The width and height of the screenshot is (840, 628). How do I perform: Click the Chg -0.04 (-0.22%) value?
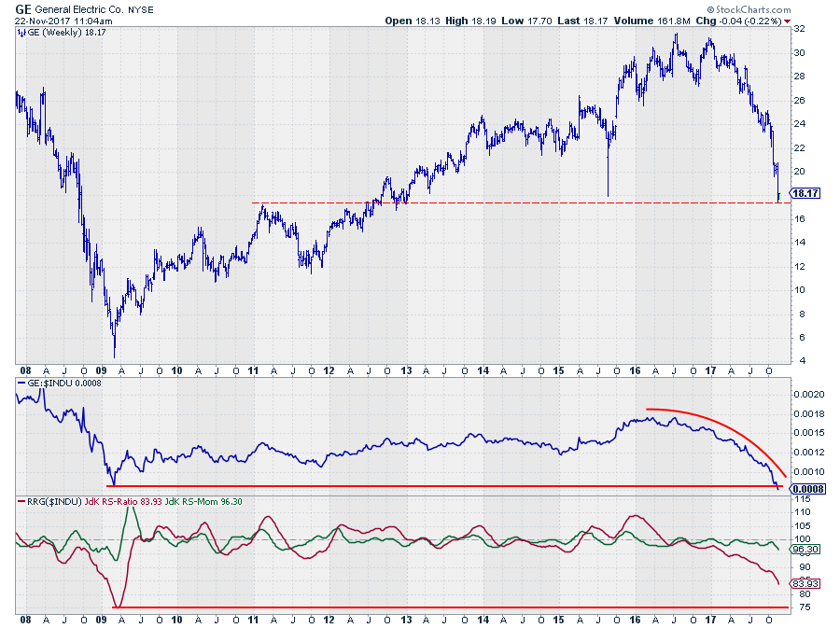739,21
